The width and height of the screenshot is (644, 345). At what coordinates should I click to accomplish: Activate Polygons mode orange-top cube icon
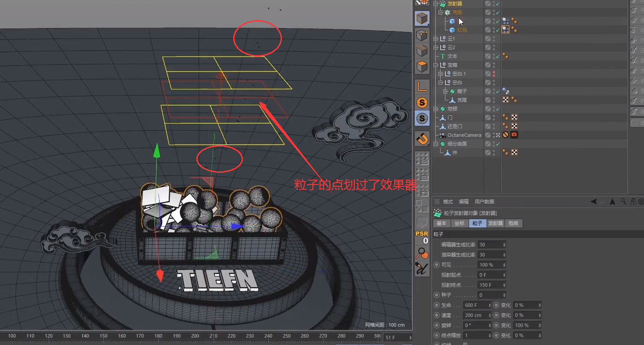[x=422, y=67]
